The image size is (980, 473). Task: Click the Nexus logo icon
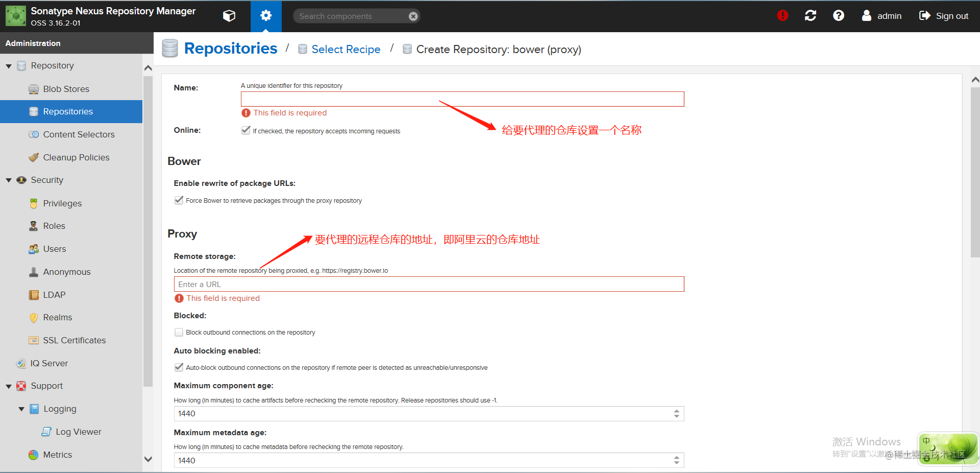16,16
